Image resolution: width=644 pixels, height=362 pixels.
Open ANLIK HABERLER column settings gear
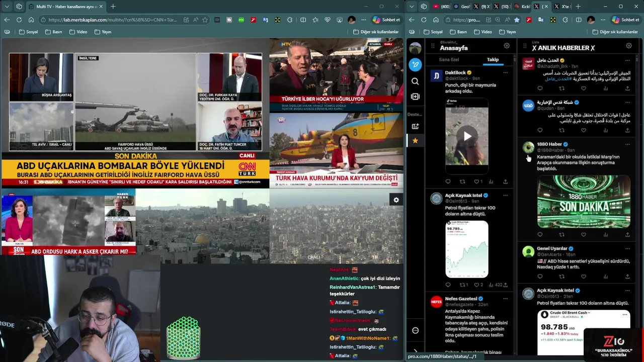(629, 46)
